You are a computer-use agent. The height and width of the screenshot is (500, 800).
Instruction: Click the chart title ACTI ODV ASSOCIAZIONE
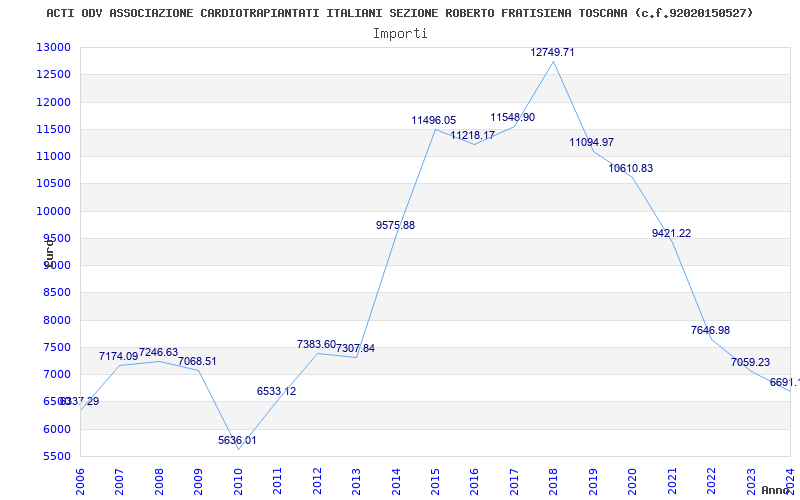[x=399, y=13]
